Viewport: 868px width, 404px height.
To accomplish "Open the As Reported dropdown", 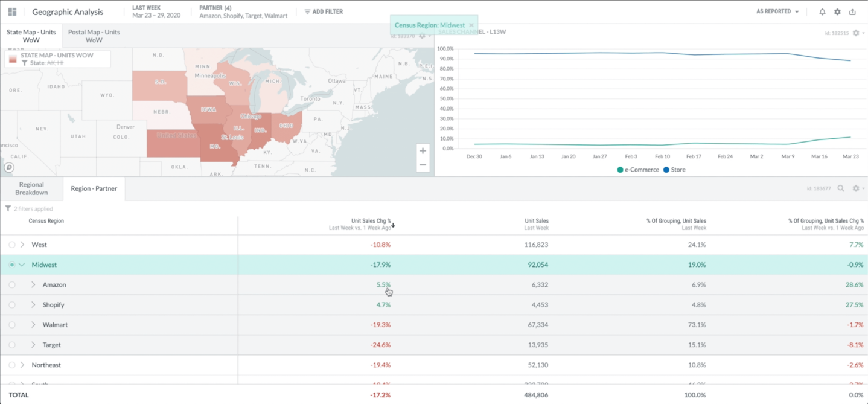I will click(777, 11).
